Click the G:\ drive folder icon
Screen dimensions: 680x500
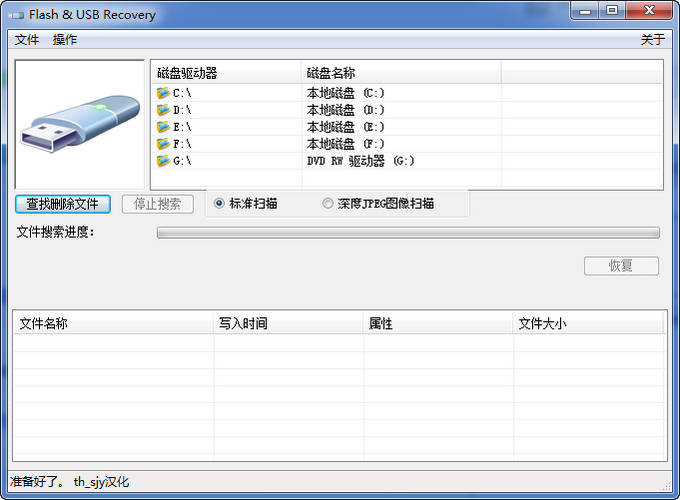pyautogui.click(x=163, y=160)
